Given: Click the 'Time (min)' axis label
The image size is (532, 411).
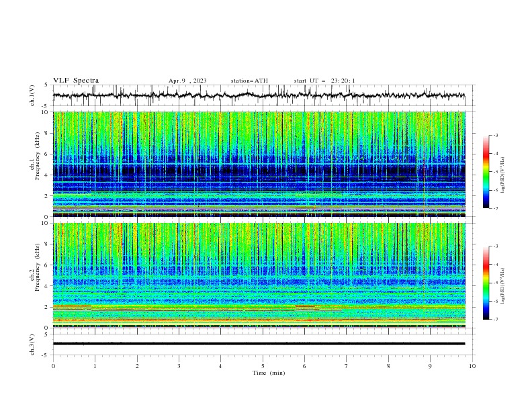Looking at the screenshot, I should pyautogui.click(x=269, y=373).
